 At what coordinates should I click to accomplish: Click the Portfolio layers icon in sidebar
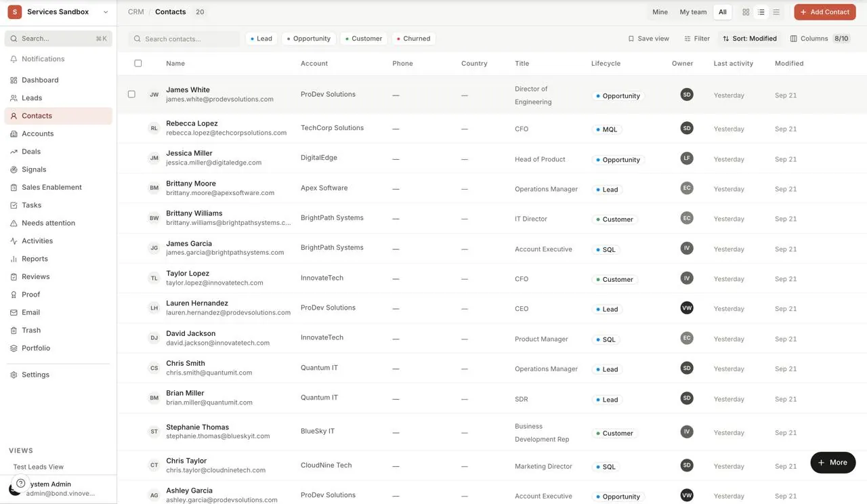click(14, 348)
